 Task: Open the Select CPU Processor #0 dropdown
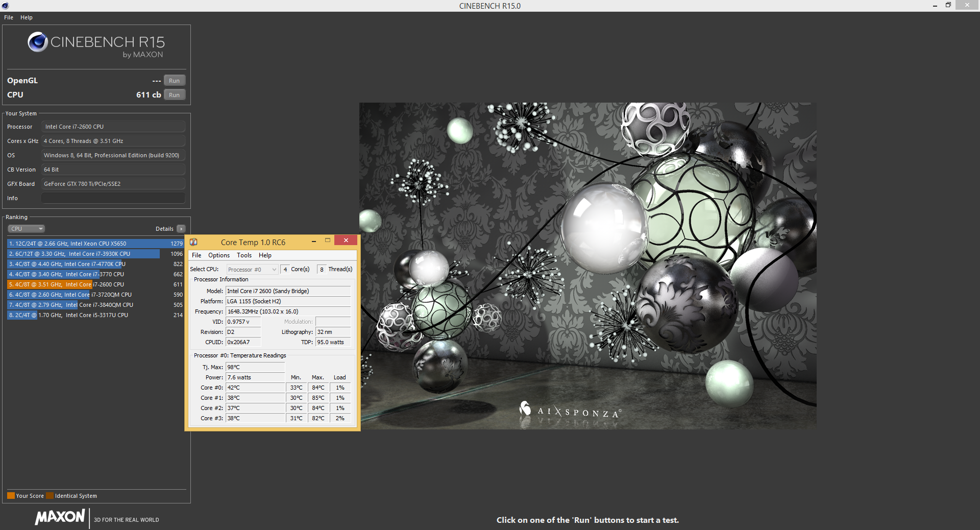pyautogui.click(x=252, y=270)
